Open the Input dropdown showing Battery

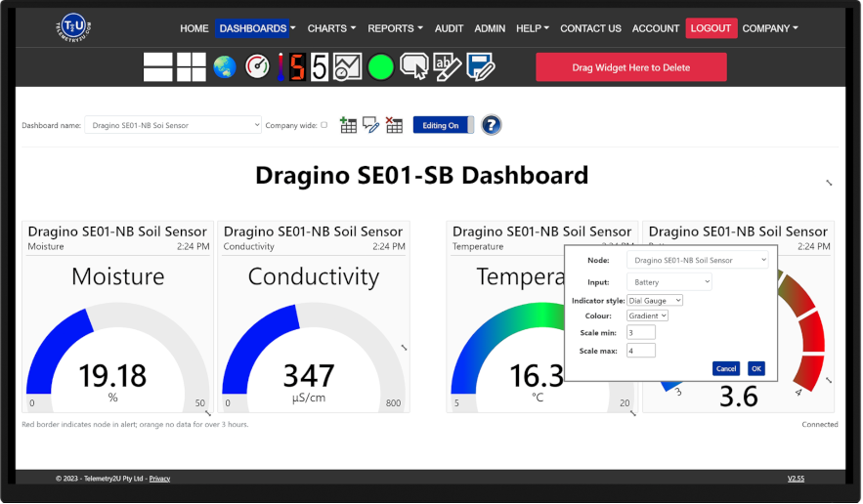[x=669, y=282]
